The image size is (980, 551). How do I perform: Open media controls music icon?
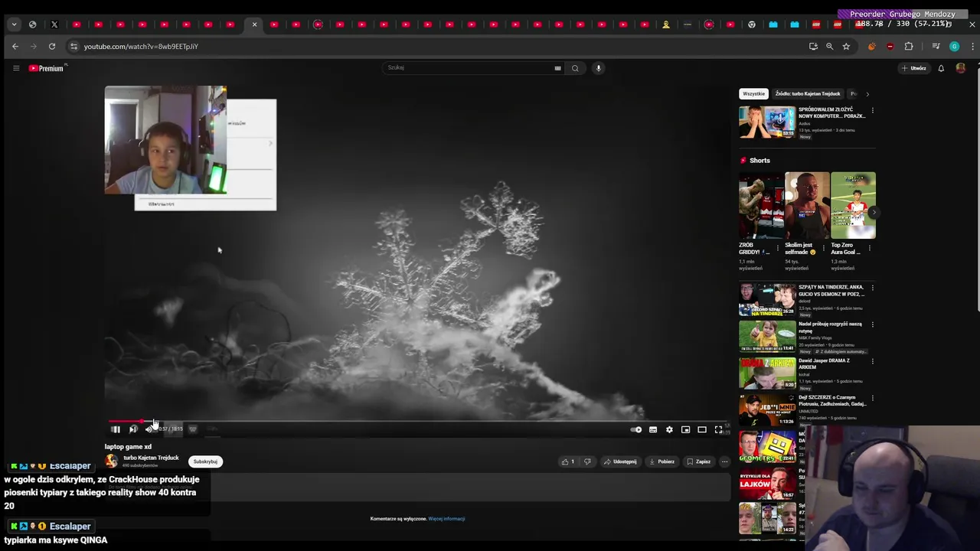[x=936, y=47]
